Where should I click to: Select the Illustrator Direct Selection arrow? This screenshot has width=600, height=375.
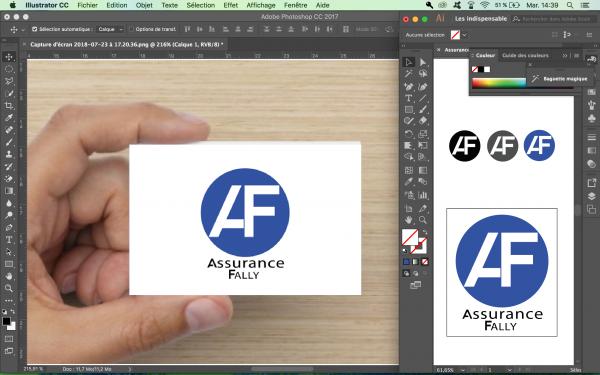pos(422,62)
